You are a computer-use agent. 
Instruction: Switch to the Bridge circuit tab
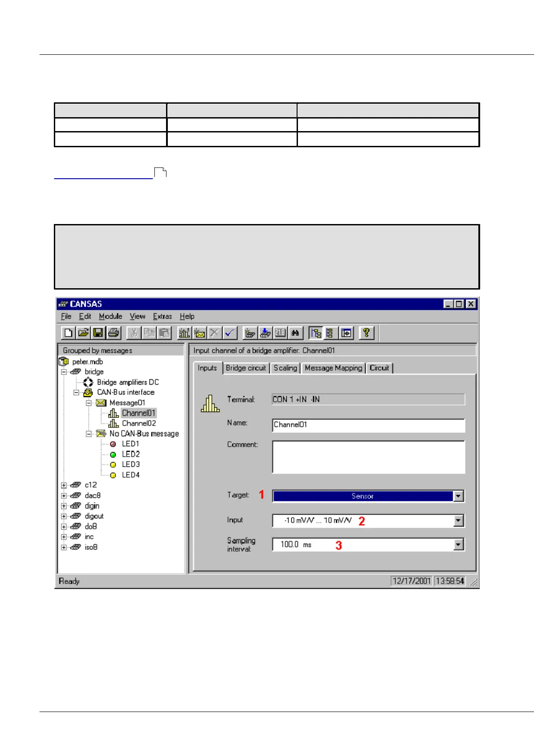[x=246, y=368]
